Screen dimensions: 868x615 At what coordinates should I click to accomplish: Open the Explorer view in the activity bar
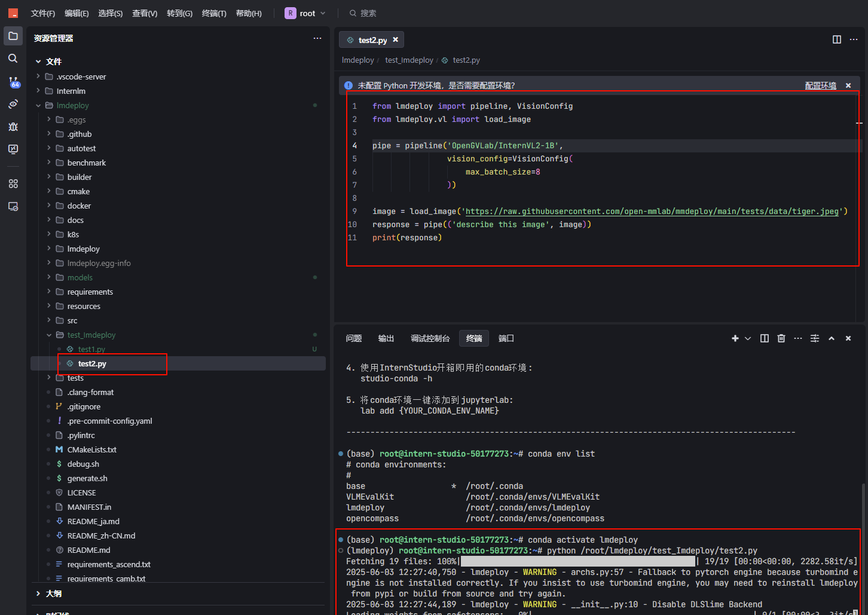pos(13,36)
